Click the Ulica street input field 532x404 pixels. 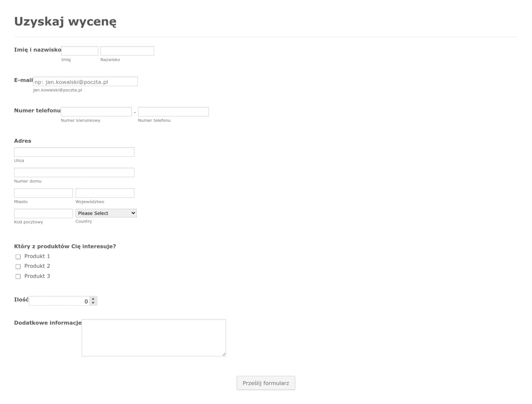pos(74,152)
